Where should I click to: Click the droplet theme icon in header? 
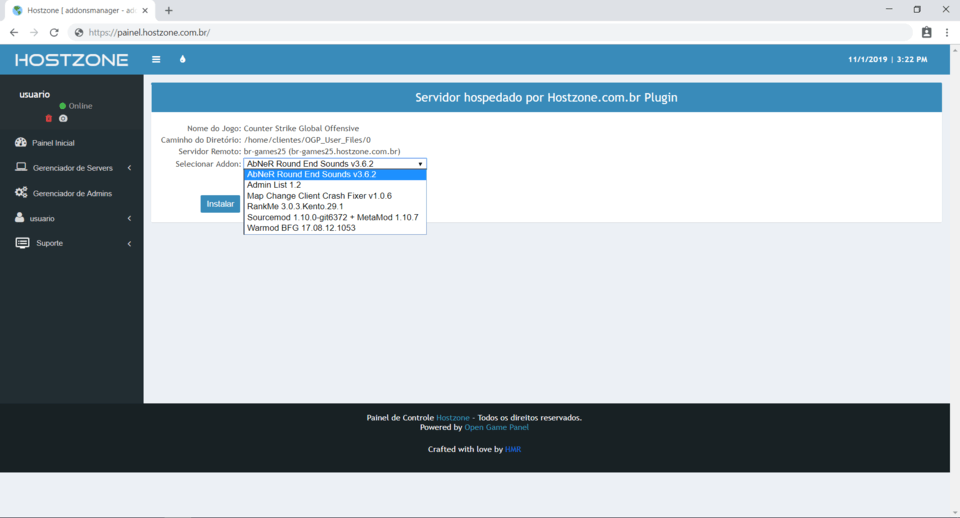[182, 59]
